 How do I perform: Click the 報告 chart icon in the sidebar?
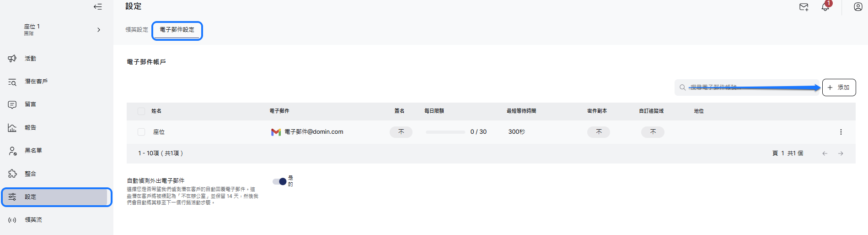pos(12,128)
